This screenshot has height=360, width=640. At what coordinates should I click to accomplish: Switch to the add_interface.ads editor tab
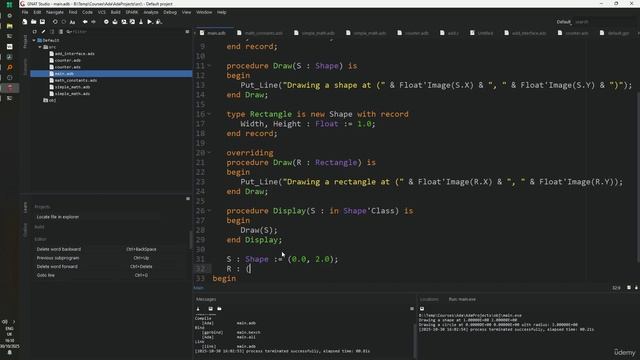(525, 33)
